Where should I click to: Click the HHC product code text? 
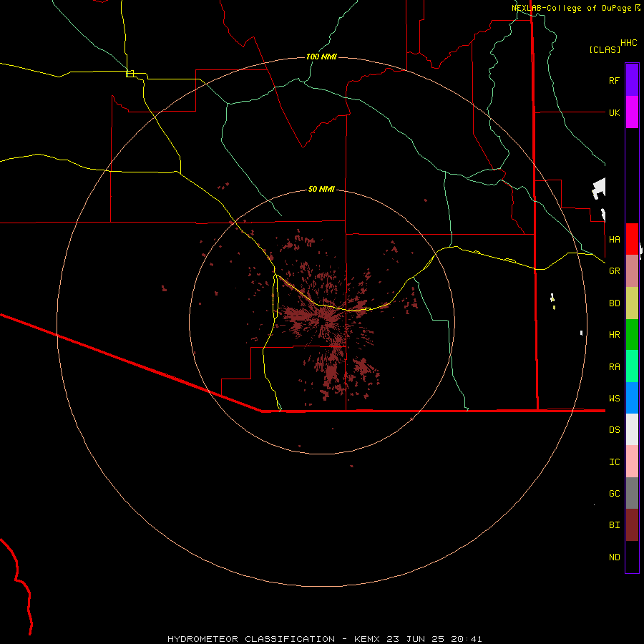(x=629, y=43)
